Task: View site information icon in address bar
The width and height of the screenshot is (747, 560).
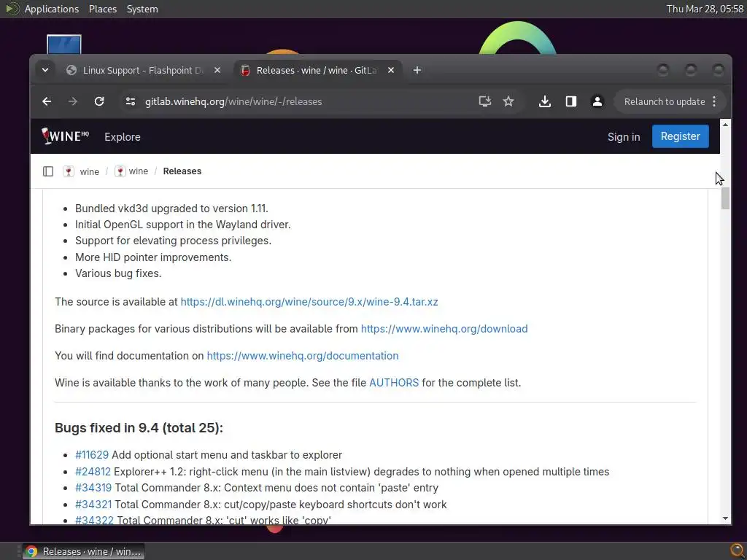Action: [131, 101]
